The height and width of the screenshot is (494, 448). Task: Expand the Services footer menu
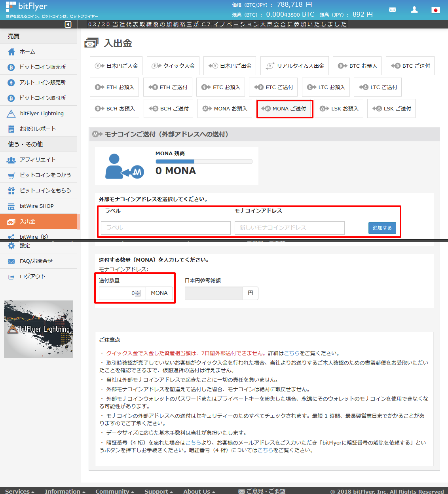[x=20, y=491]
